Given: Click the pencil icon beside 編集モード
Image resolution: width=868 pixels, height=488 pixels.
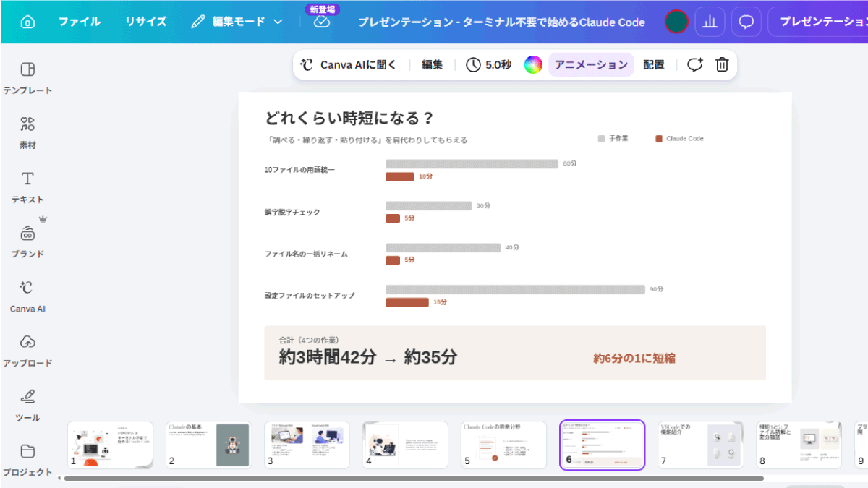Looking at the screenshot, I should point(197,22).
